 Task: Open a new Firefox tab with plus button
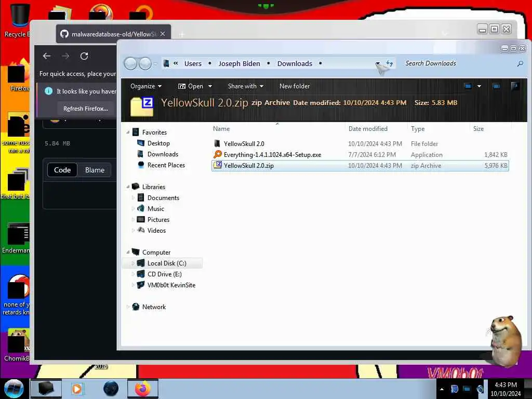[182, 34]
